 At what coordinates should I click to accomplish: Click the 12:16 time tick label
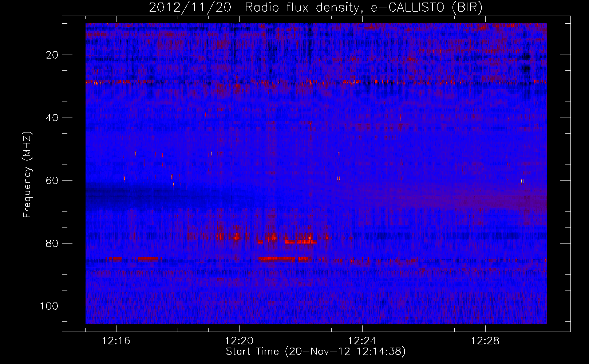point(116,341)
